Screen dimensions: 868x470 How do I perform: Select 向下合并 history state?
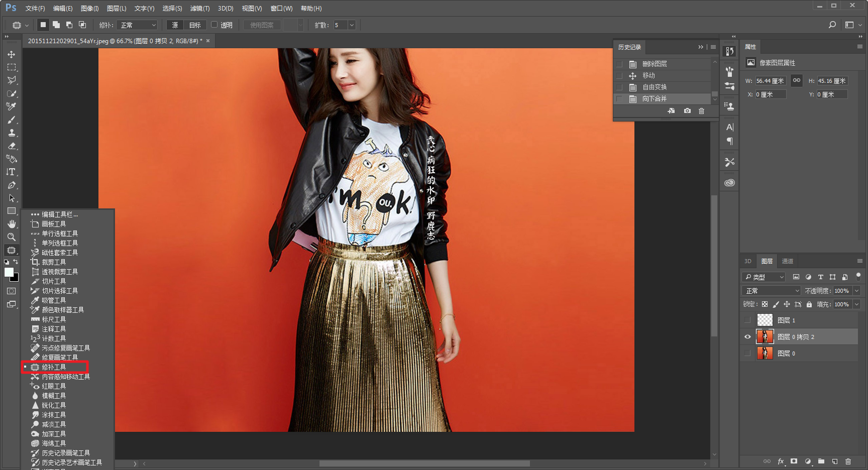pyautogui.click(x=663, y=99)
